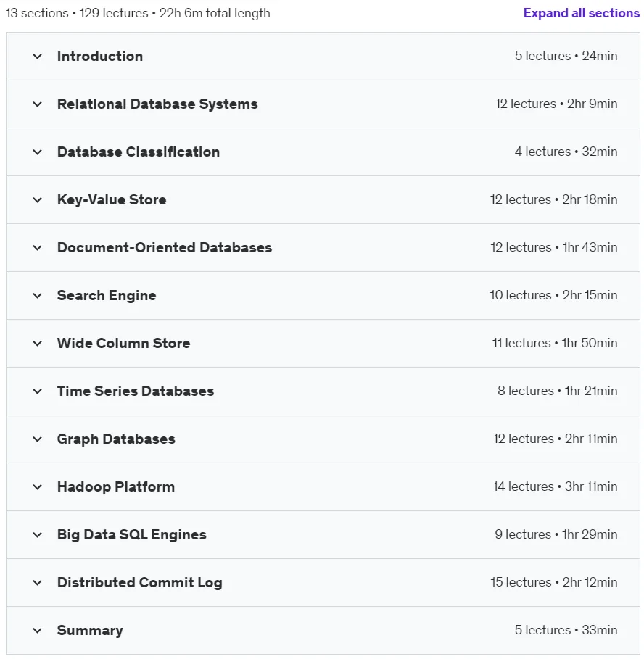The width and height of the screenshot is (644, 659).
Task: Click the Hadoop Platform section title
Action: tap(116, 486)
